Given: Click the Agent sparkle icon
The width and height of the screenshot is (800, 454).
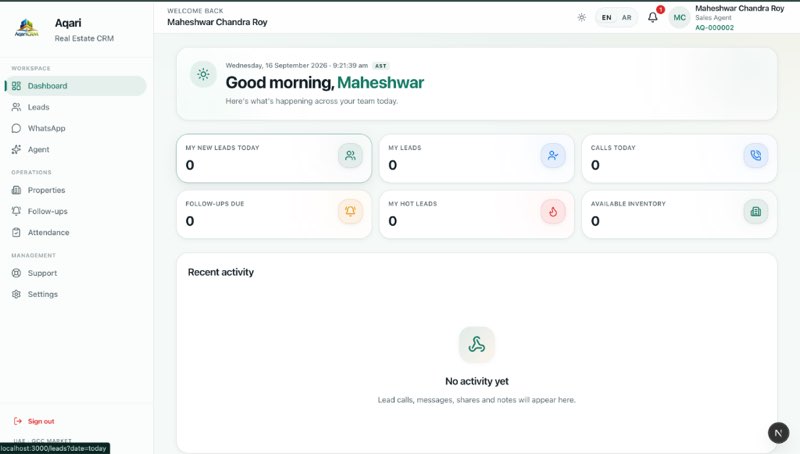Looking at the screenshot, I should point(16,149).
